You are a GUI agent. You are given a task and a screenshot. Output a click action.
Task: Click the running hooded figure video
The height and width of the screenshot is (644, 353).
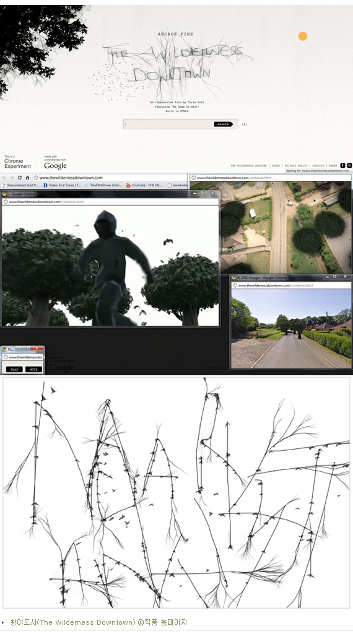click(110, 265)
